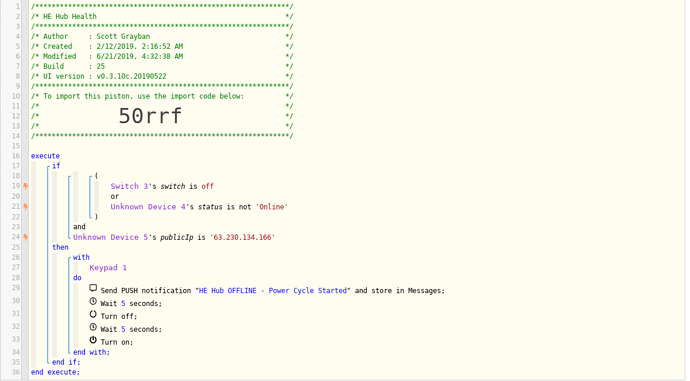Click the author name Scott Grayban
The width and height of the screenshot is (690, 381).
tap(123, 37)
